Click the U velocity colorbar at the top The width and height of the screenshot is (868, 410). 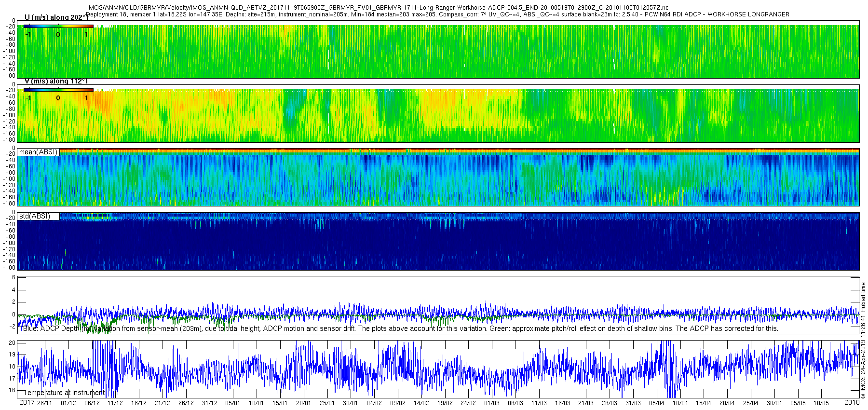[x=58, y=27]
